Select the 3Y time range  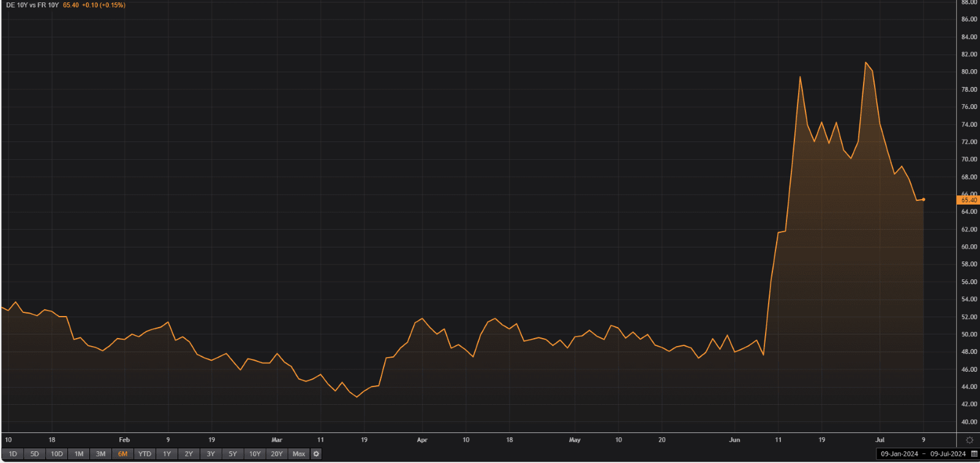coord(211,454)
